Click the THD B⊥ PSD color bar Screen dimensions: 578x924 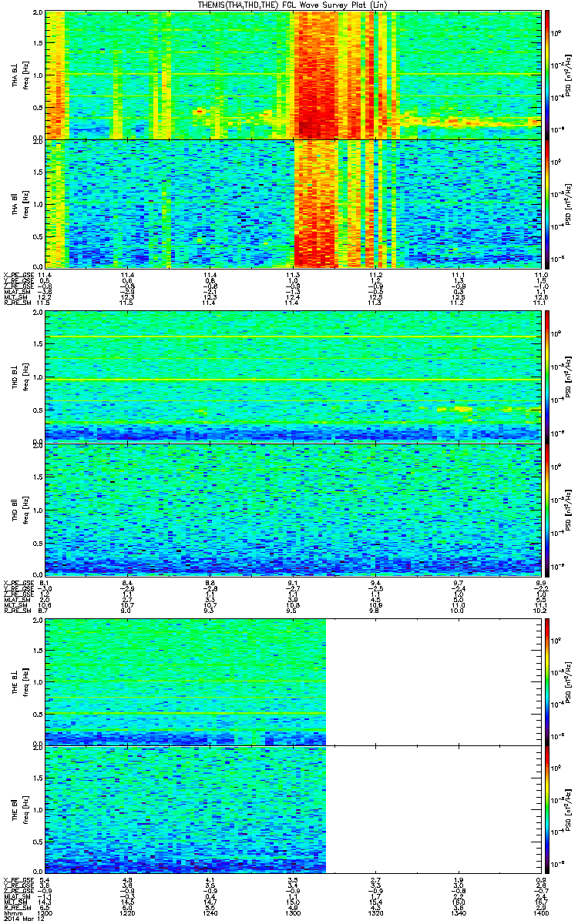(548, 376)
